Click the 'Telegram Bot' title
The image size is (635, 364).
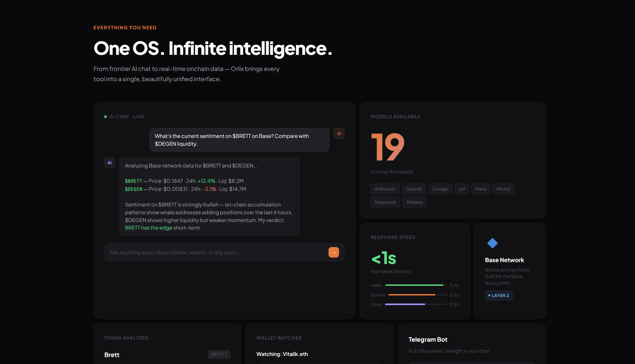[428, 340]
